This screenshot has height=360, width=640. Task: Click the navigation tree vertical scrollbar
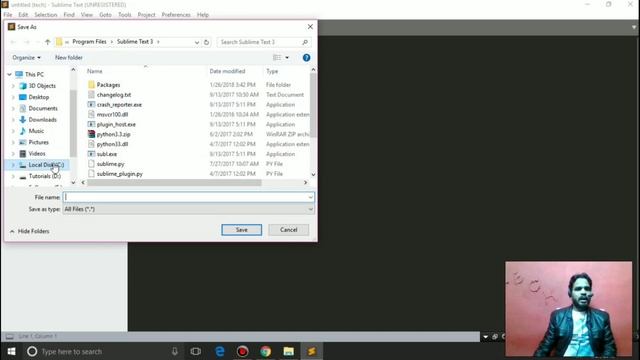point(73,122)
